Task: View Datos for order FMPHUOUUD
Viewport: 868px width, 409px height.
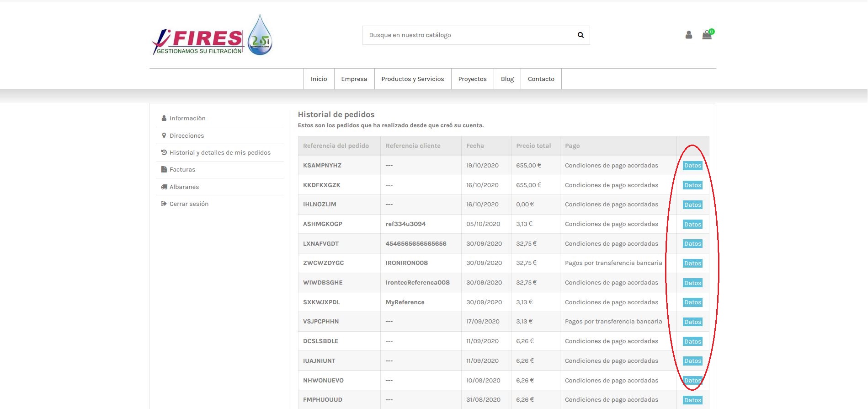Action: click(x=692, y=400)
